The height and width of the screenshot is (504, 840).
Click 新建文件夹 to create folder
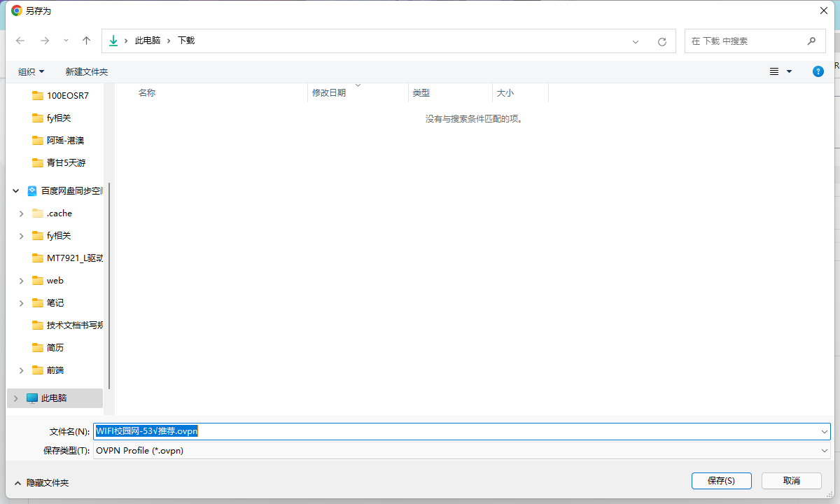[x=86, y=71]
